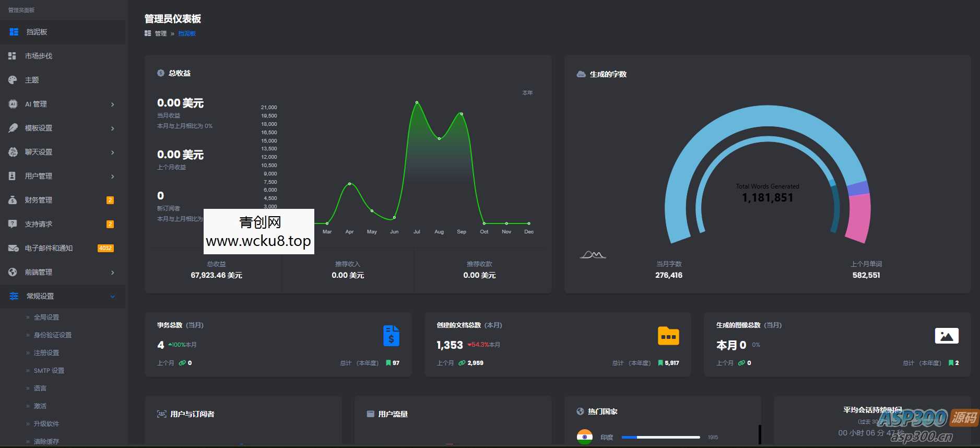This screenshot has height=448, width=980.
Task: Click the money bag icon for 财务管理
Action: pos(13,200)
